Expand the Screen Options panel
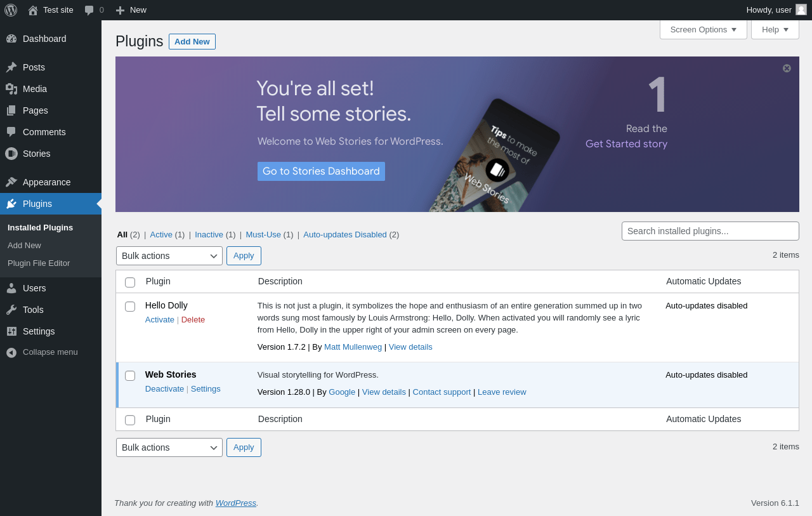This screenshot has width=812, height=516. (x=704, y=29)
